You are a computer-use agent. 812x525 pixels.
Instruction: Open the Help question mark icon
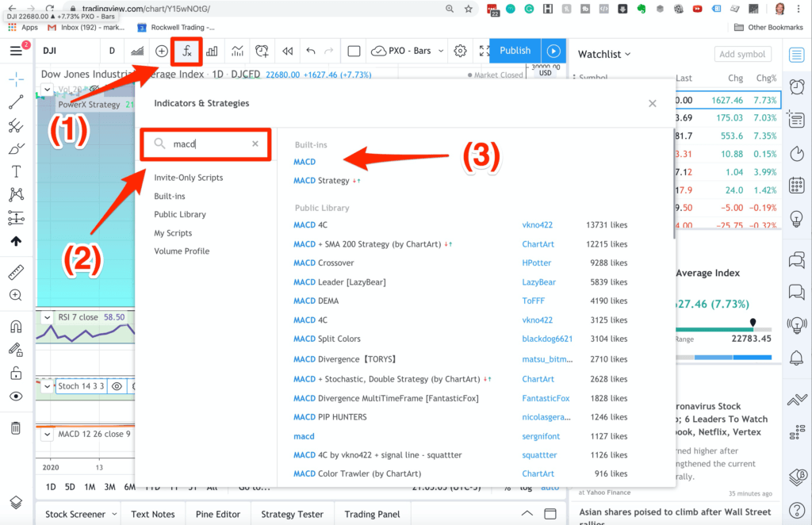coord(797,511)
